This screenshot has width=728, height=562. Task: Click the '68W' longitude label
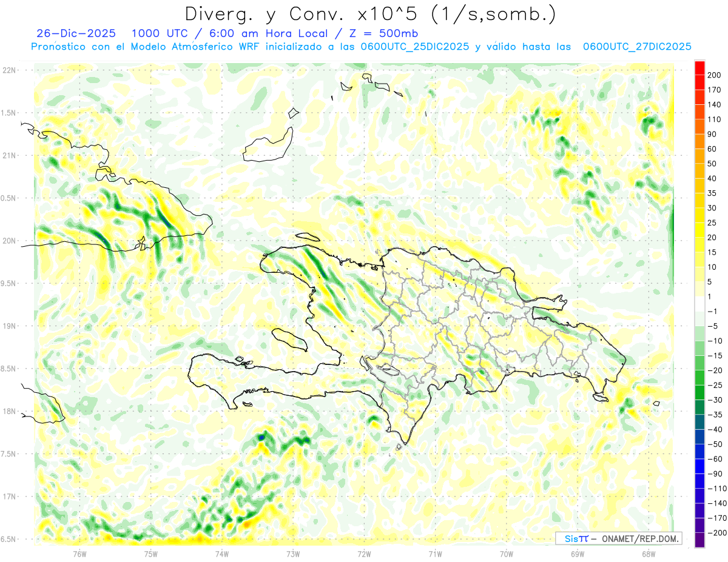tap(649, 554)
